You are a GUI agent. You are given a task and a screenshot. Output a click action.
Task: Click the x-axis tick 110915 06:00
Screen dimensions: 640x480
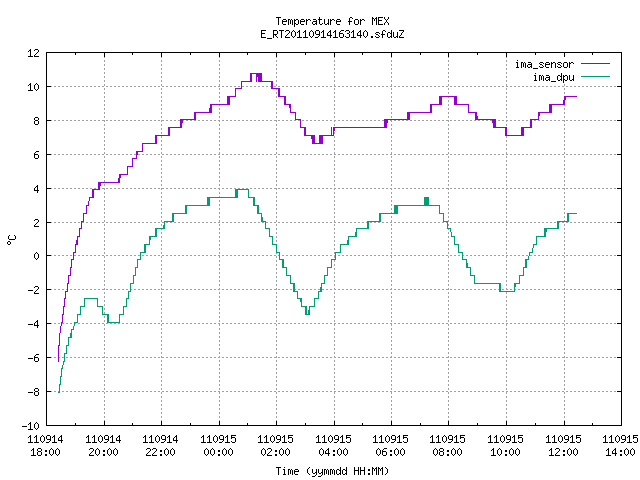click(391, 446)
